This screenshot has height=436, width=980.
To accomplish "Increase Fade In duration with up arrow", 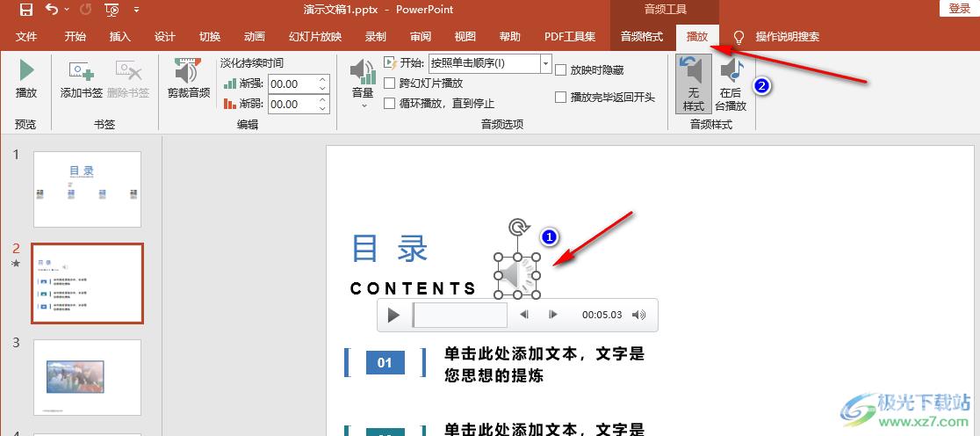I will coord(323,79).
